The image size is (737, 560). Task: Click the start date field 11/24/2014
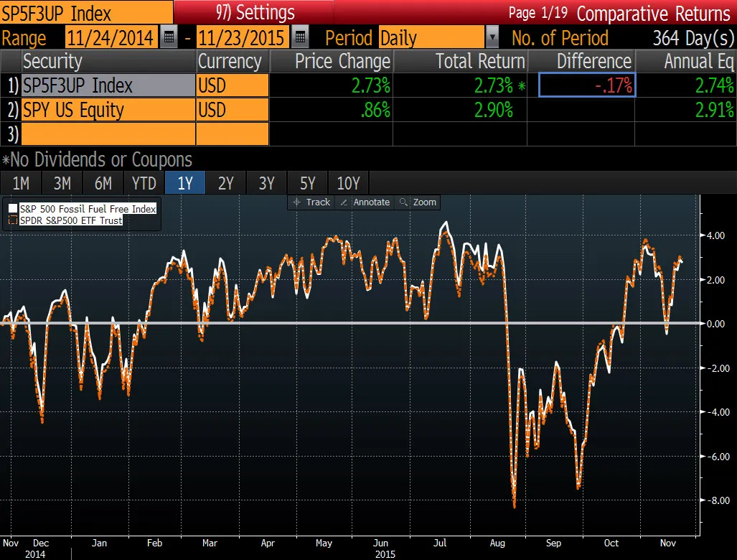pos(111,37)
